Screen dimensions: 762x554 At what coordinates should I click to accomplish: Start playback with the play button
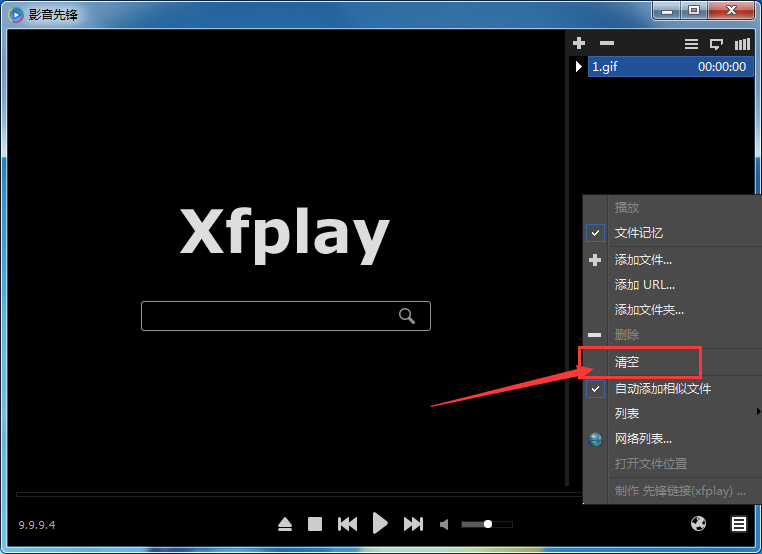point(380,523)
